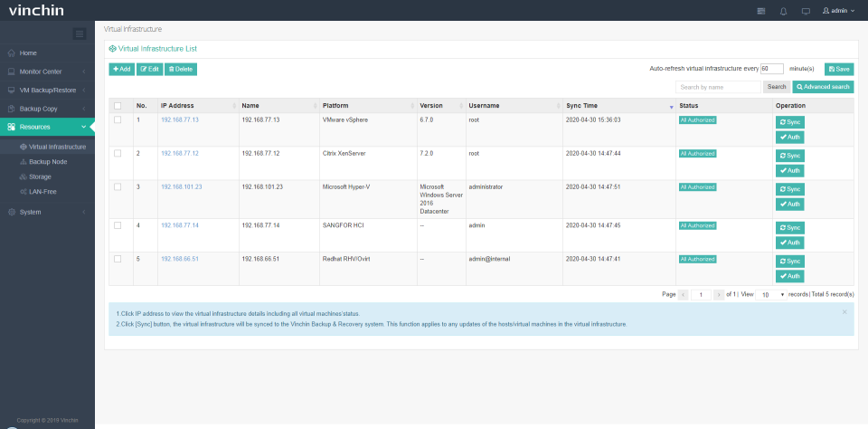Image resolution: width=868 pixels, height=429 pixels.
Task: Sort by IP Address column
Action: tap(198, 105)
